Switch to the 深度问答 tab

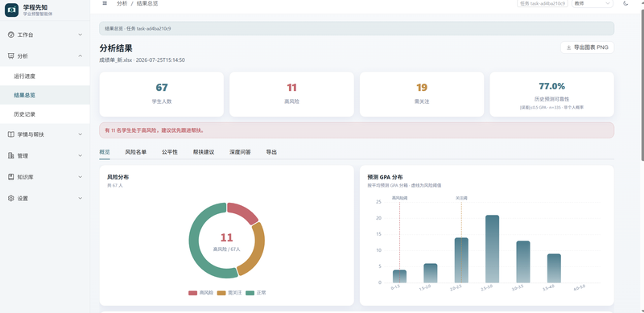240,152
